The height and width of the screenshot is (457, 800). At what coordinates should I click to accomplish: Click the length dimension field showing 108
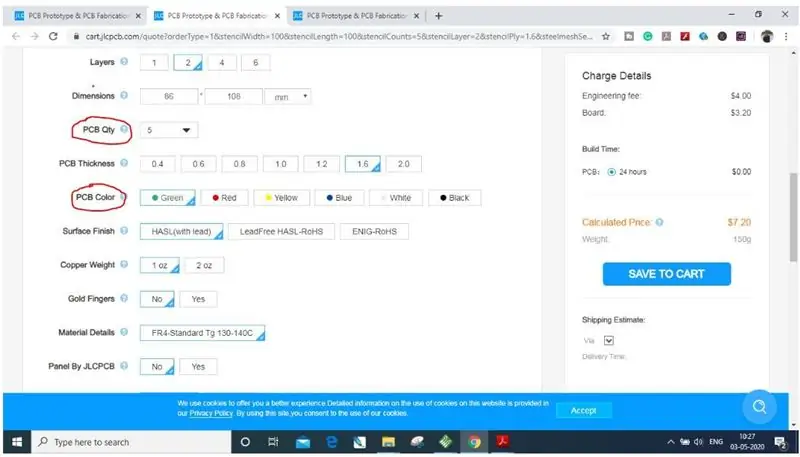tap(234, 96)
